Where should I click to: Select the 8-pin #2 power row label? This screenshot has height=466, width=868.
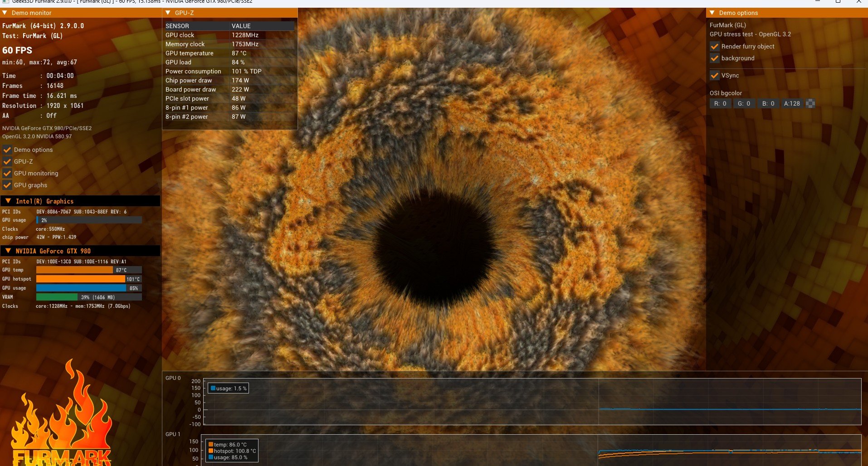click(x=186, y=116)
